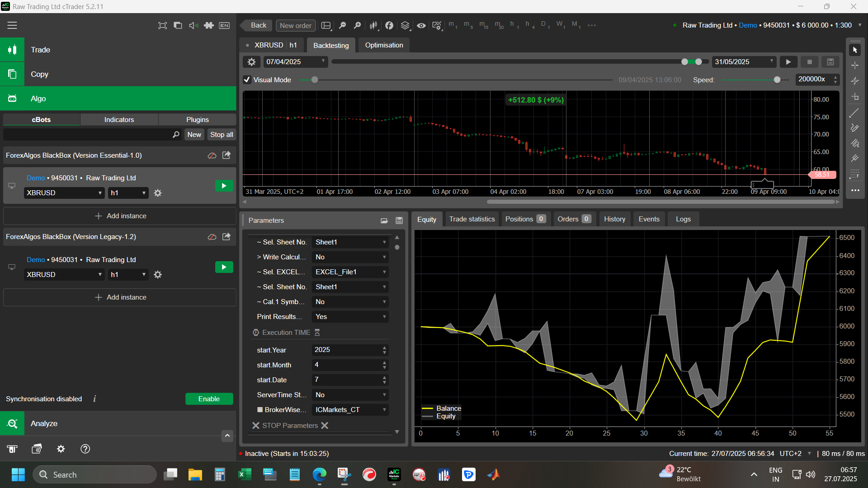Toggle cloud sync for BlackBox Legacy-1.2

click(x=212, y=237)
